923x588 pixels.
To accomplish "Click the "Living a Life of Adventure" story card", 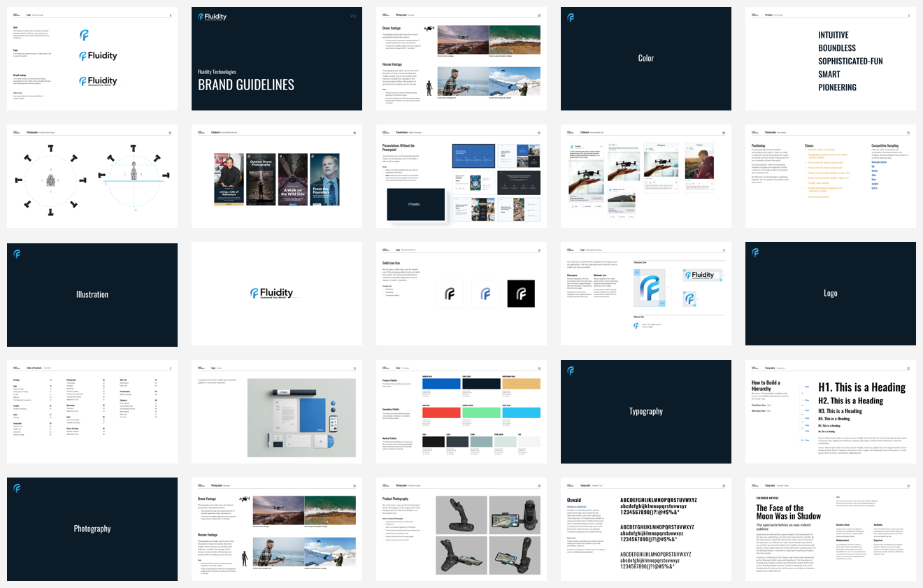I will [x=229, y=180].
